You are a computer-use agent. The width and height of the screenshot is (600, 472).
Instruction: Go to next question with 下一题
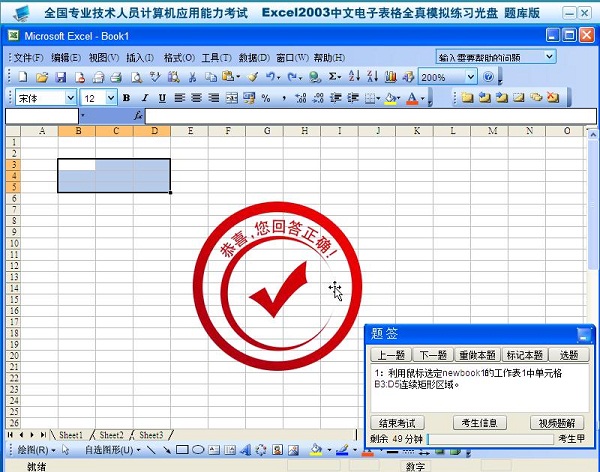click(433, 355)
